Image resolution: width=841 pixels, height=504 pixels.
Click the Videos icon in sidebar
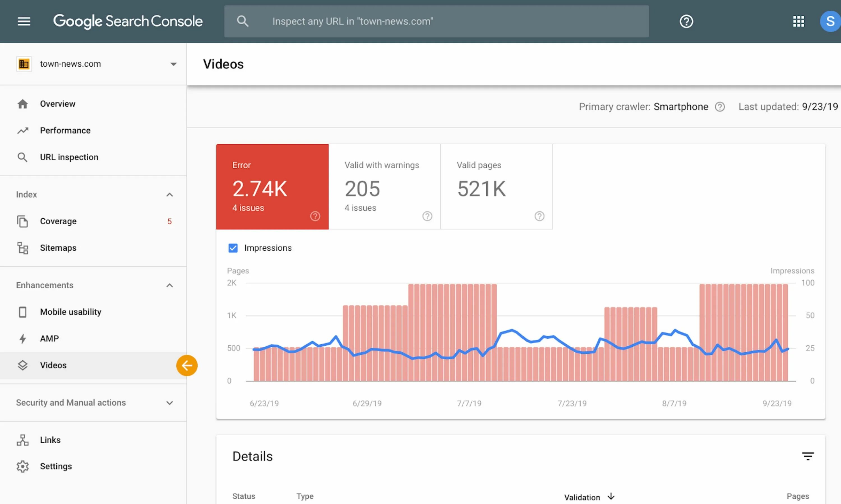tap(22, 365)
